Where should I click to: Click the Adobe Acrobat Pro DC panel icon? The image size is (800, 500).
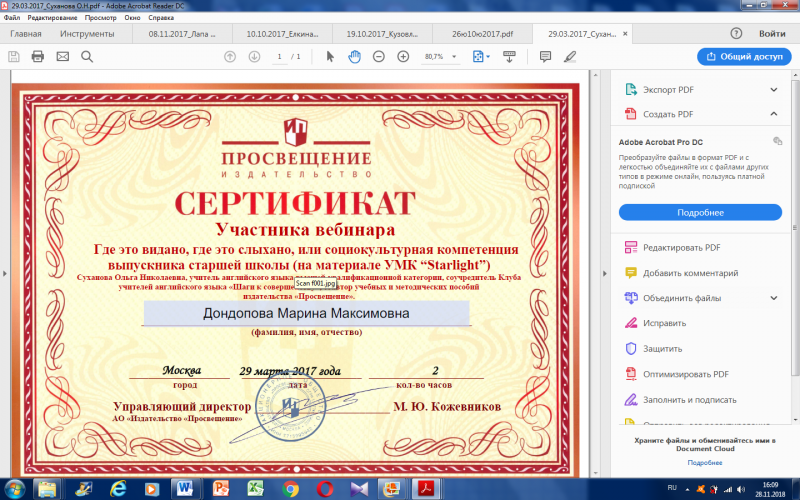tap(777, 141)
